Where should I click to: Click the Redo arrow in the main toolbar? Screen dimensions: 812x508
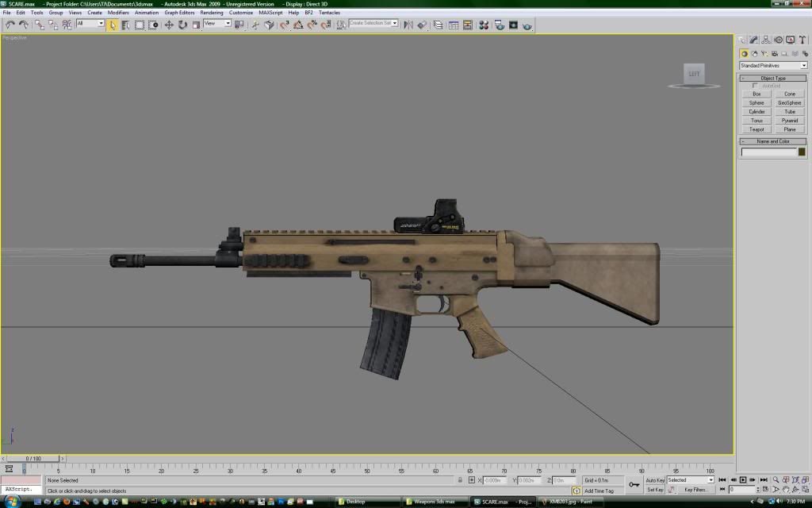tap(23, 25)
